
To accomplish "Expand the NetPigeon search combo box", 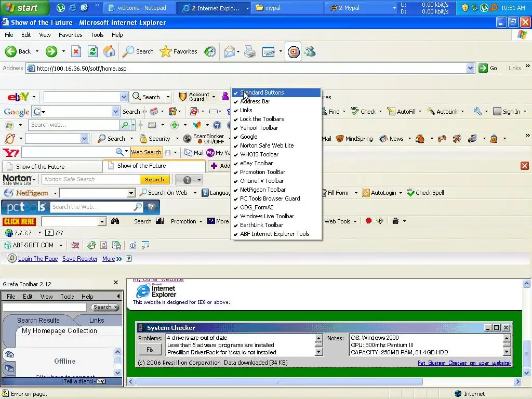I will pyautogui.click(x=131, y=193).
